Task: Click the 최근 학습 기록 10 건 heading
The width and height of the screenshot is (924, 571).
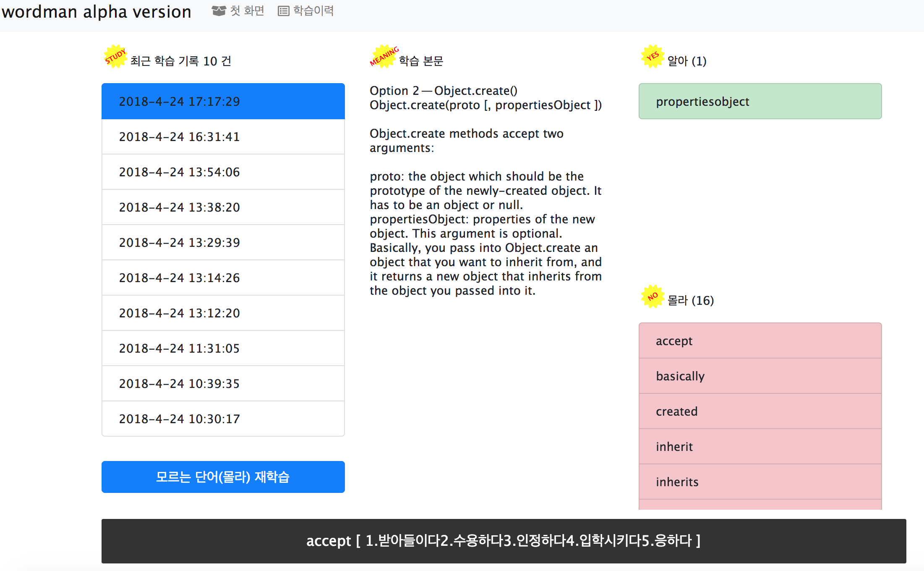Action: (181, 61)
